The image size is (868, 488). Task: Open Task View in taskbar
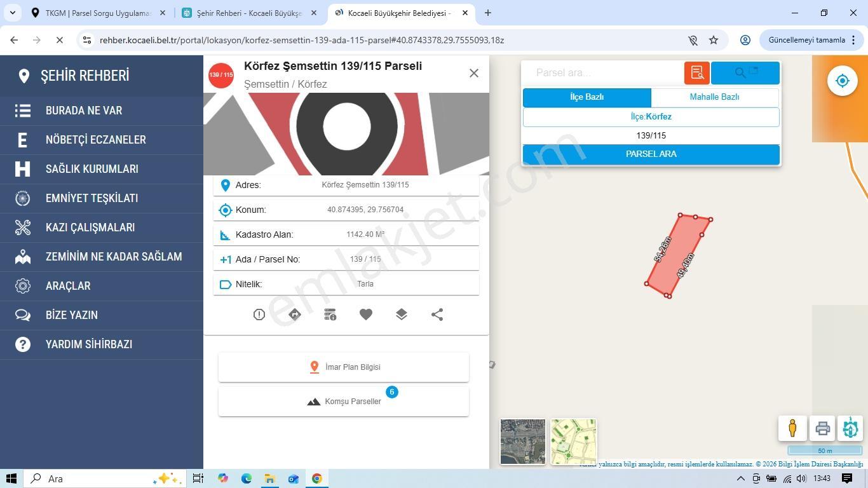pyautogui.click(x=198, y=478)
